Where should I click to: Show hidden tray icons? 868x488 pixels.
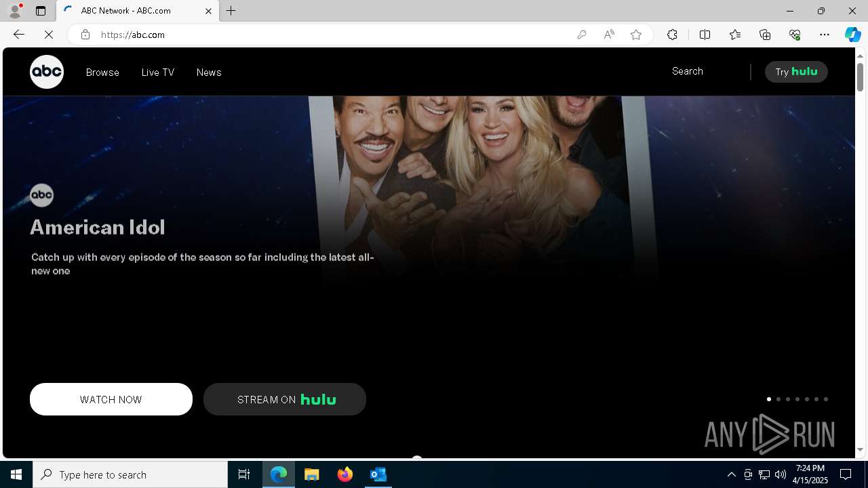(x=731, y=474)
